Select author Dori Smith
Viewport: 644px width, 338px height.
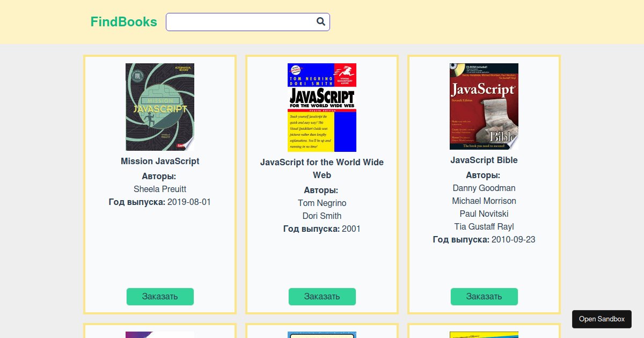click(x=322, y=216)
